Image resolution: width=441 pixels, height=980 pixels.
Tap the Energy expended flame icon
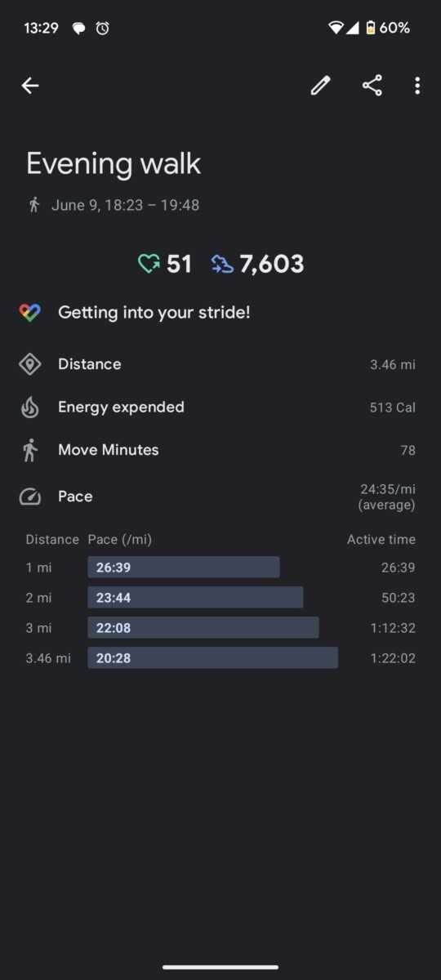click(x=30, y=407)
